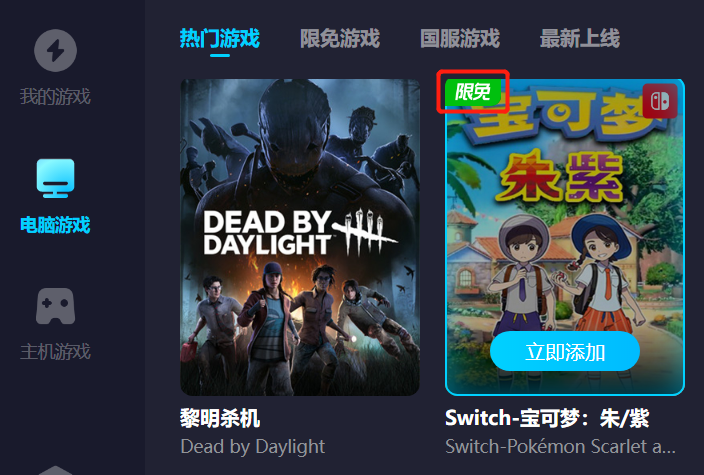Screen dimensions: 704x475
Task: Open the Dead by Daylight cover art
Action: (x=300, y=237)
